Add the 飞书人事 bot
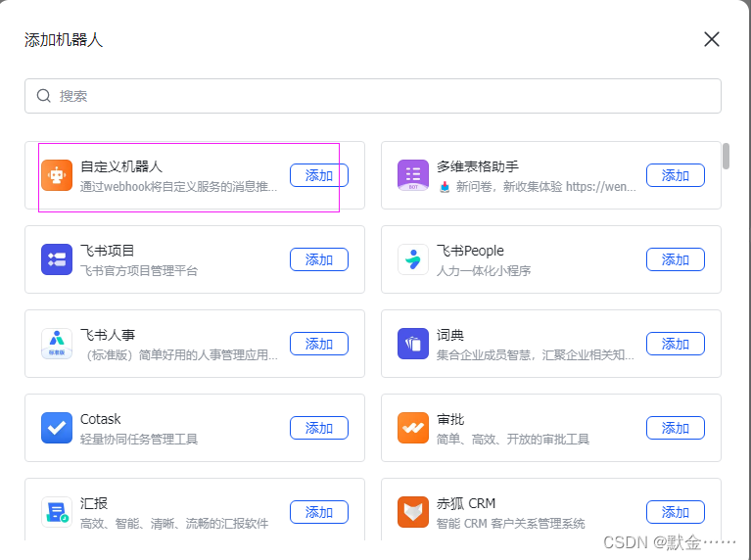Image resolution: width=751 pixels, height=560 pixels. [319, 344]
